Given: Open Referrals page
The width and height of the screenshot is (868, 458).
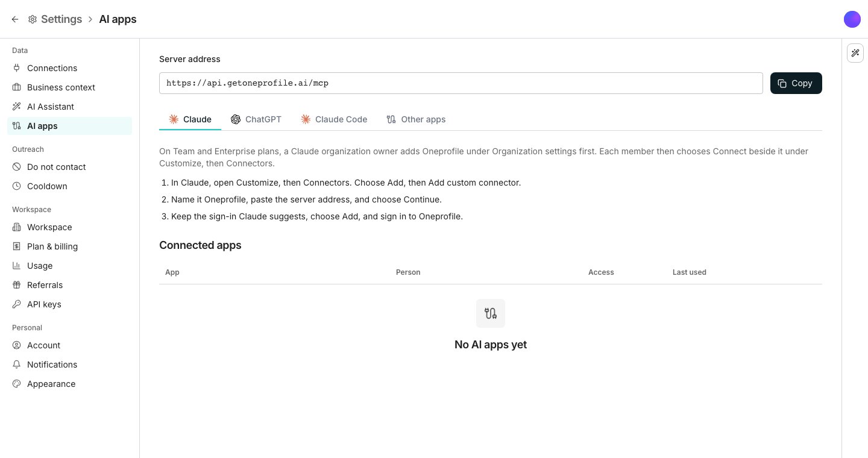Looking at the screenshot, I should [69, 285].
